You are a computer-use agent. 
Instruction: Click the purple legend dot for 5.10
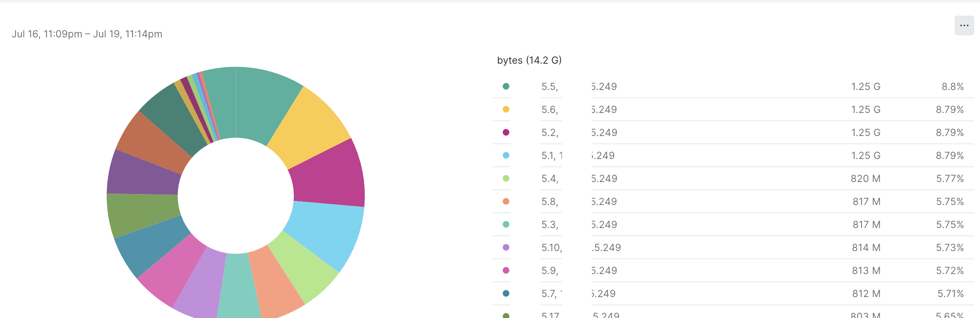click(506, 247)
